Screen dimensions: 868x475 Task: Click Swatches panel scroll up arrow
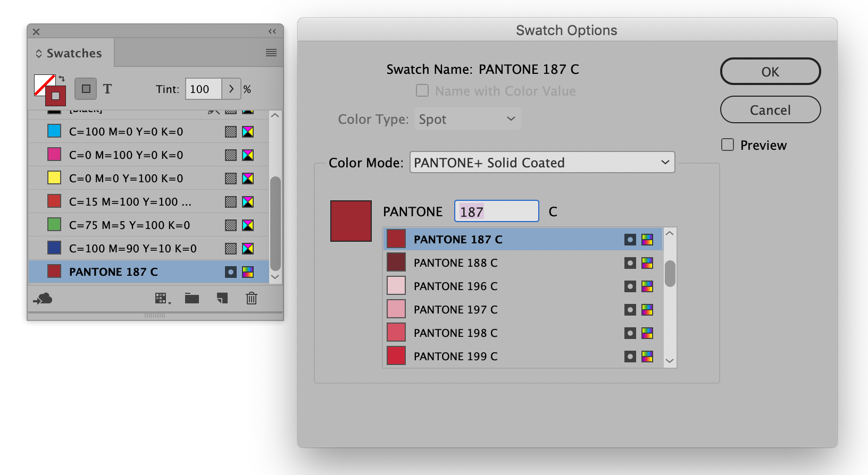coord(275,115)
